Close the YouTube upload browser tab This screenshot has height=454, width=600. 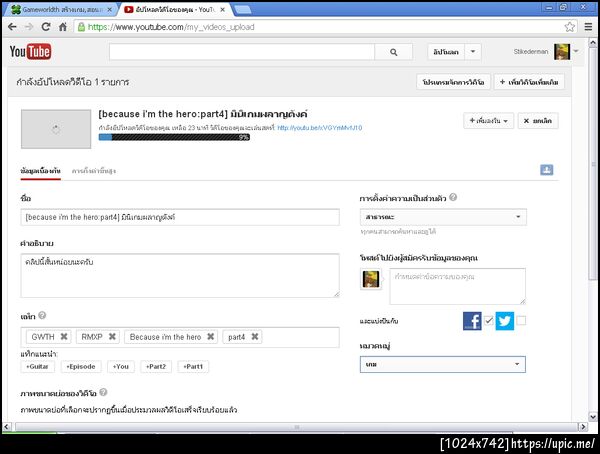pos(223,10)
